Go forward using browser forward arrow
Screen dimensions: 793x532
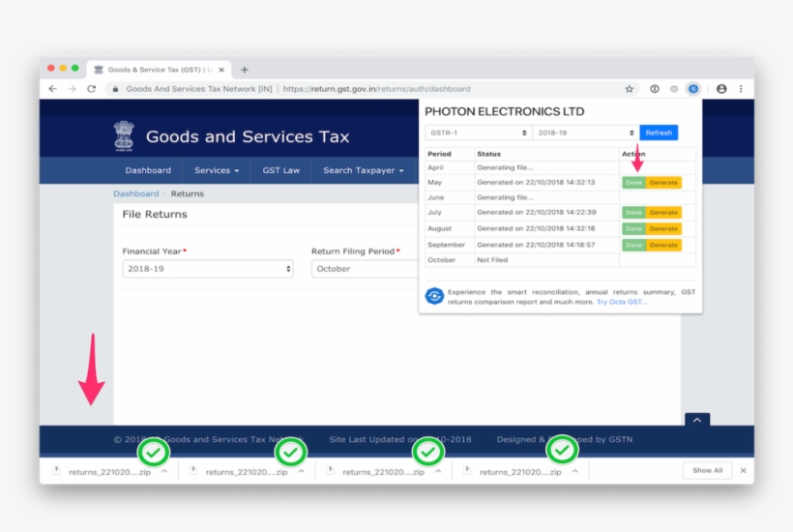(x=72, y=89)
